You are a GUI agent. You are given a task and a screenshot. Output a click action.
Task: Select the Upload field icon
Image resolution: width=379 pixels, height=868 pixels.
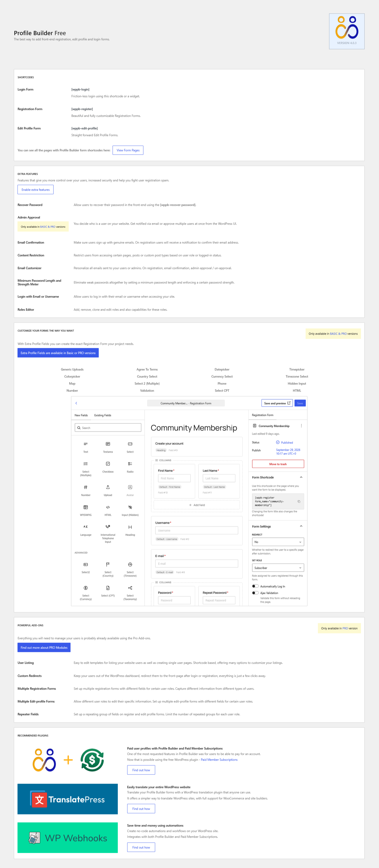(x=108, y=487)
